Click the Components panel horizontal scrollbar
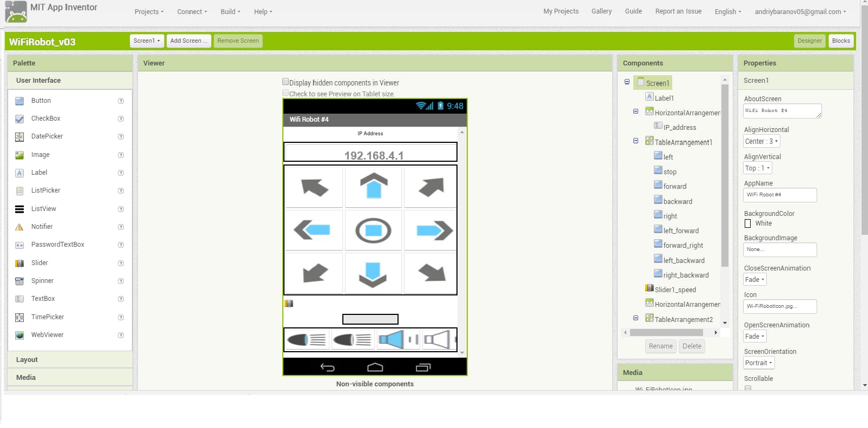This screenshot has width=868, height=428. tap(667, 332)
